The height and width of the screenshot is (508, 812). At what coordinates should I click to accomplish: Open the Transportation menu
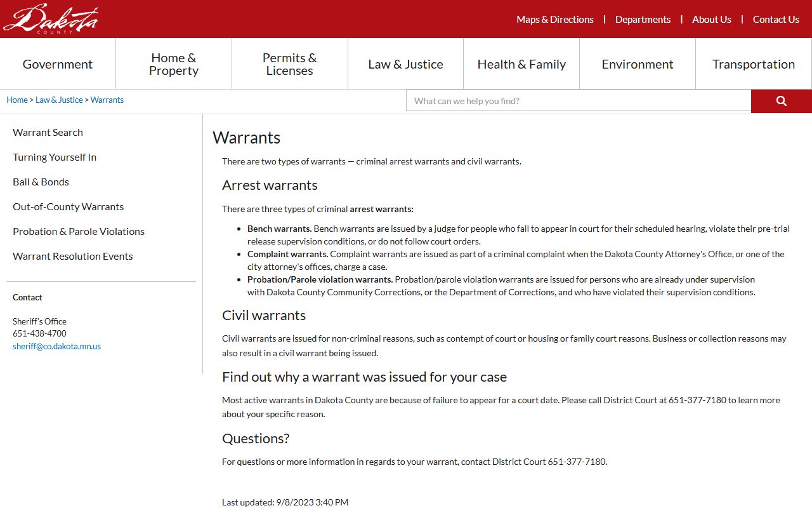pyautogui.click(x=754, y=64)
